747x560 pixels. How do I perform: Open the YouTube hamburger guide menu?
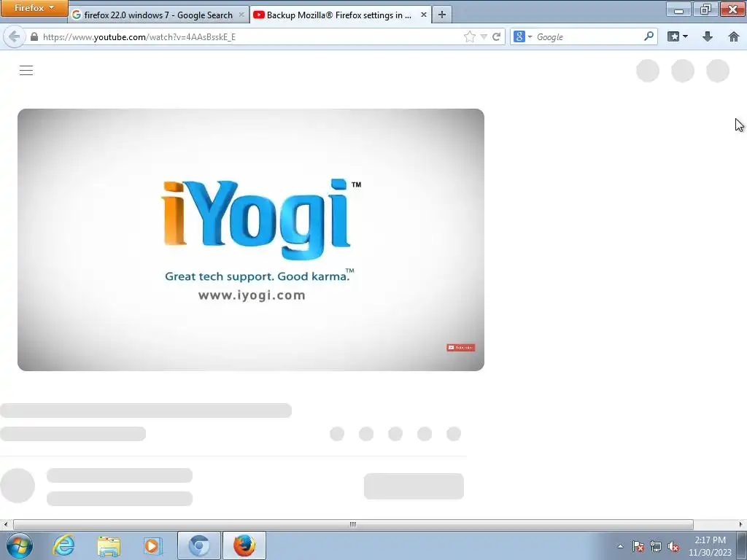pos(26,71)
